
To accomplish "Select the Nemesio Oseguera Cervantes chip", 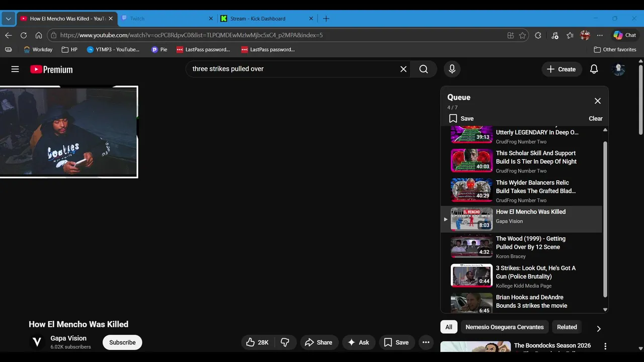I will [505, 327].
